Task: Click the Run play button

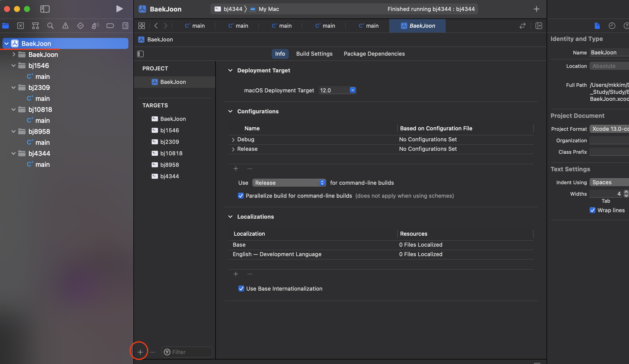Action: click(119, 9)
